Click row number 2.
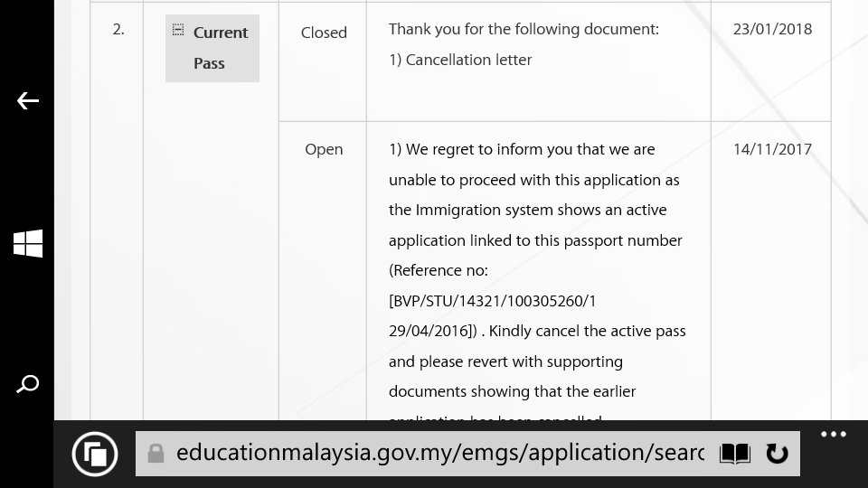The image size is (868, 488). click(x=118, y=29)
